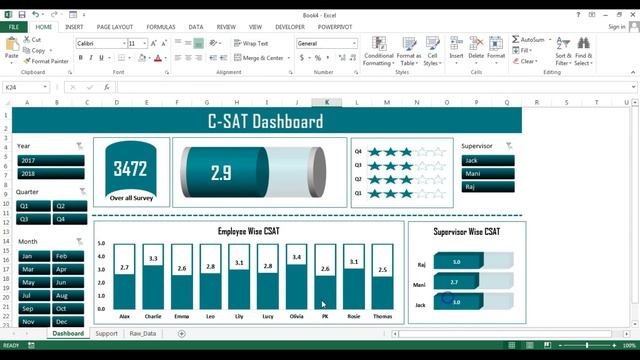Open Format as Table gallery

click(x=409, y=51)
